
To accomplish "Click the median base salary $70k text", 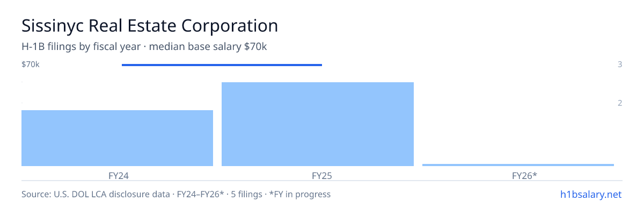I will coord(208,47).
